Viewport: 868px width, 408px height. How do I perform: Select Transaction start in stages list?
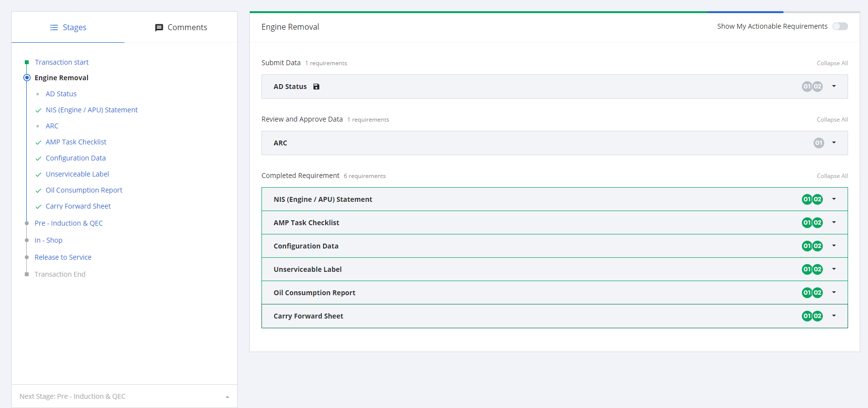[x=62, y=62]
